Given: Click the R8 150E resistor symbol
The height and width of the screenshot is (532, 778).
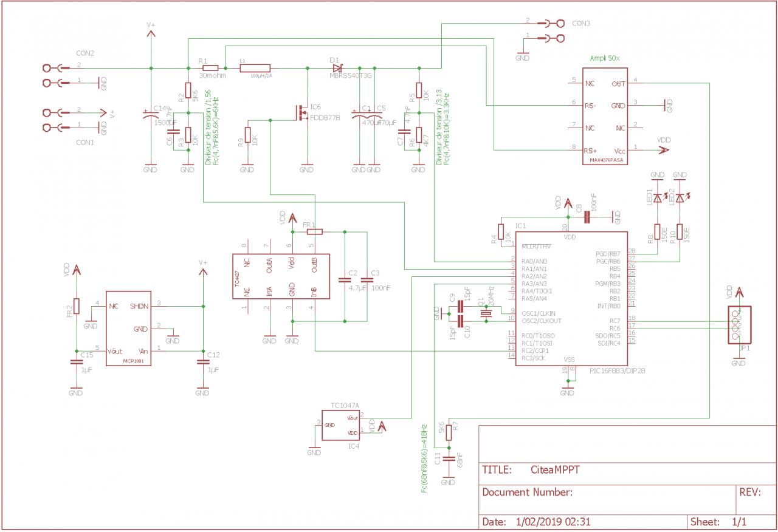Looking at the screenshot, I should [657, 231].
